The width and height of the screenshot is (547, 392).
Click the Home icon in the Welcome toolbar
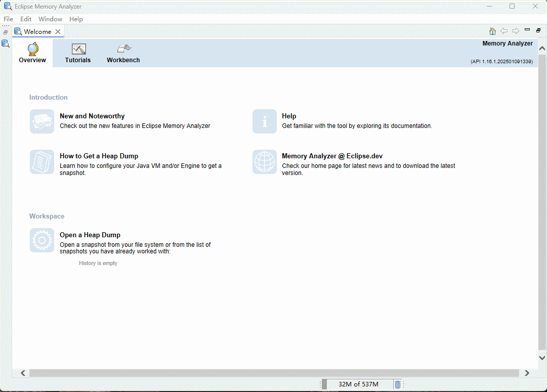(492, 31)
